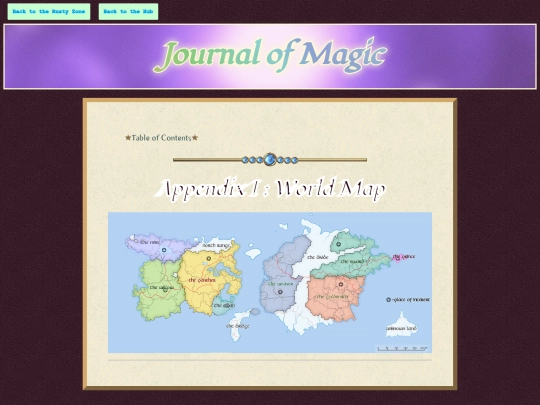Click the marker in the upper teal region
The width and height of the screenshot is (540, 405).
tap(339, 244)
